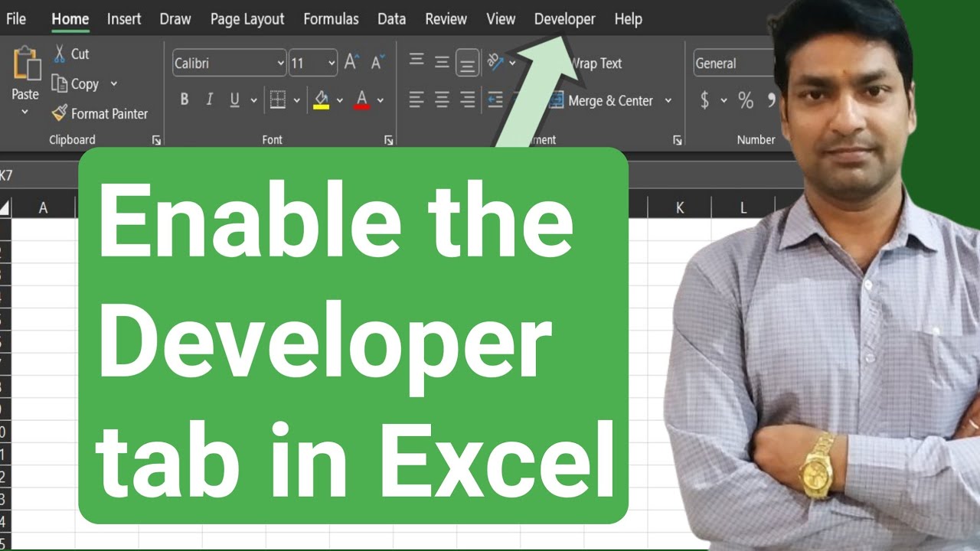This screenshot has width=980, height=551.
Task: Select column K header
Action: (x=679, y=207)
